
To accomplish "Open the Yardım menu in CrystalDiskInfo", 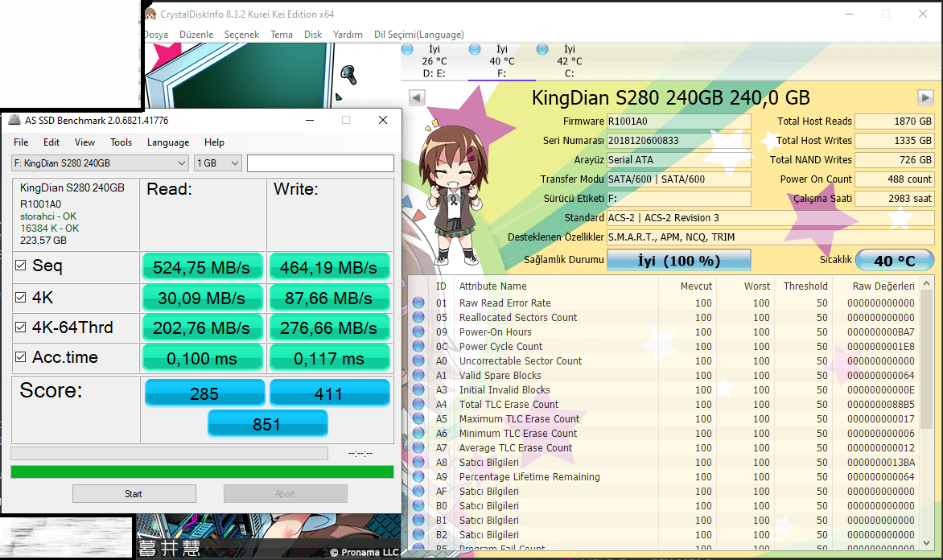I will [348, 35].
